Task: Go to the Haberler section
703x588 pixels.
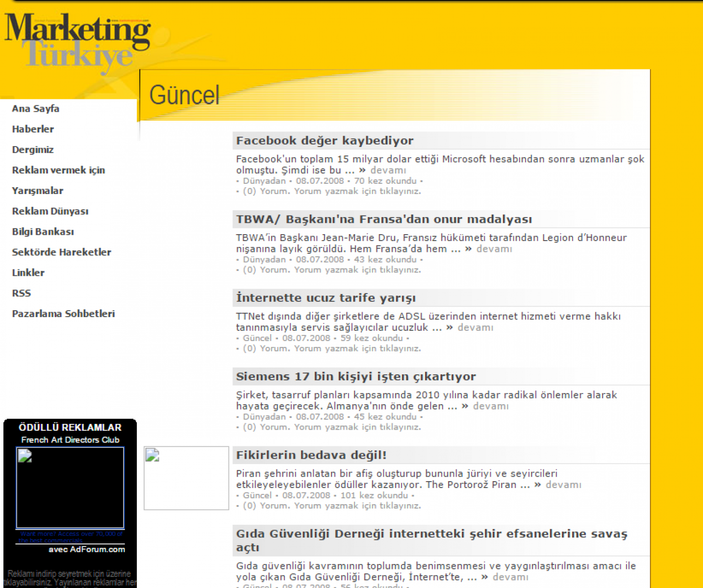Action: click(33, 129)
